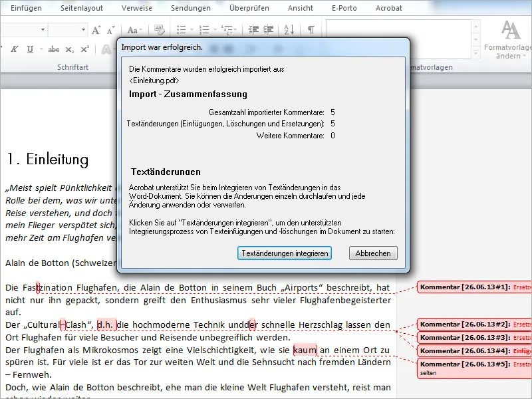532x399 pixels.
Task: Increase paragraph indent
Action: tap(268, 30)
